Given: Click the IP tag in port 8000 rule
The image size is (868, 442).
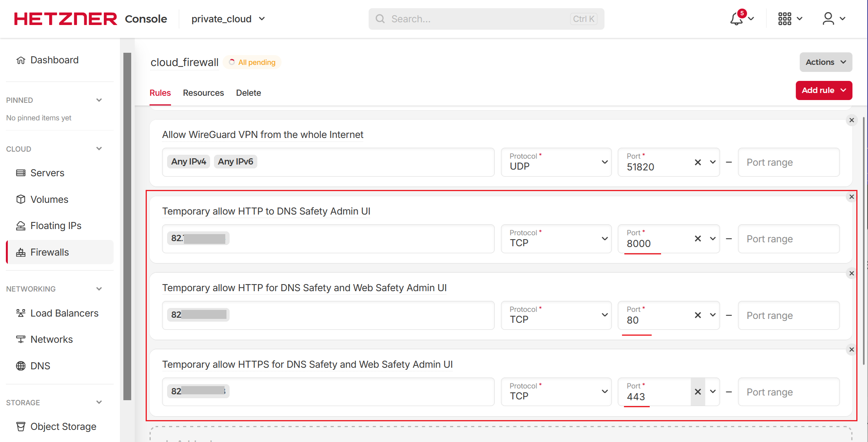Looking at the screenshot, I should pos(198,238).
